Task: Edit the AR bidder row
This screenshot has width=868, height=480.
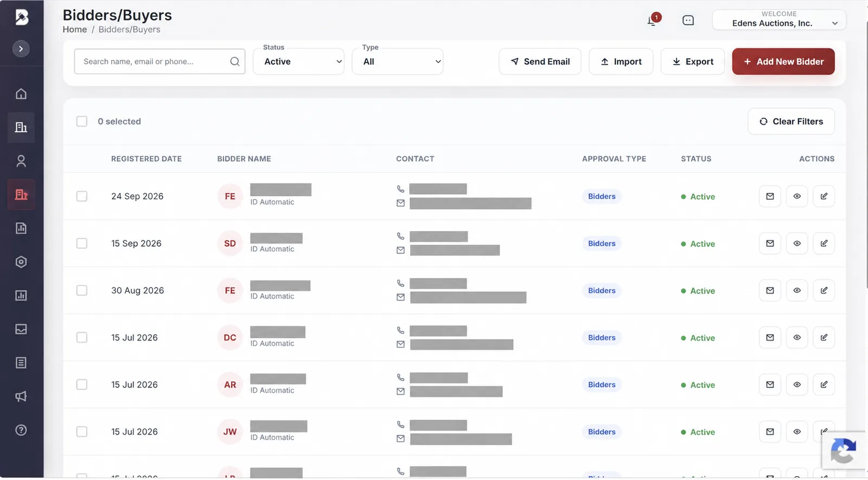Action: pyautogui.click(x=824, y=385)
